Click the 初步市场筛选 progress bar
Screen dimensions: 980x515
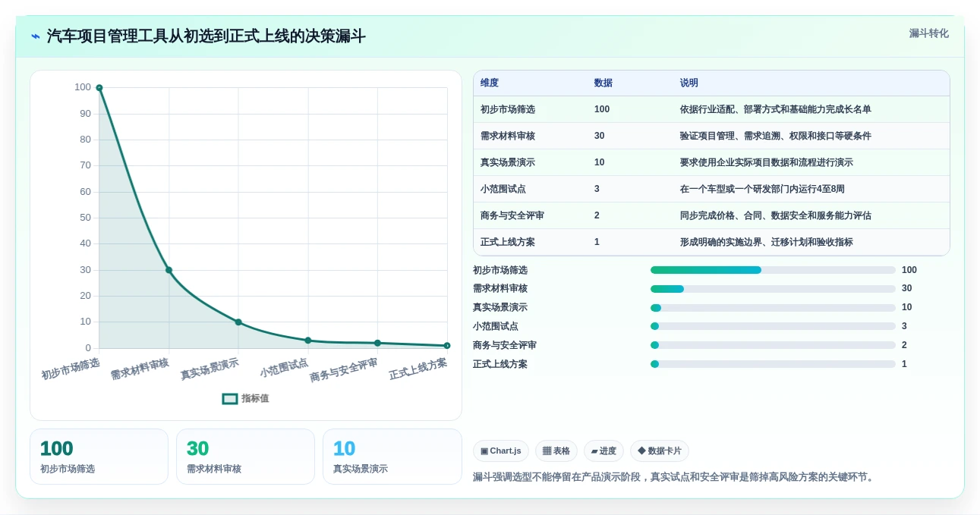(773, 270)
